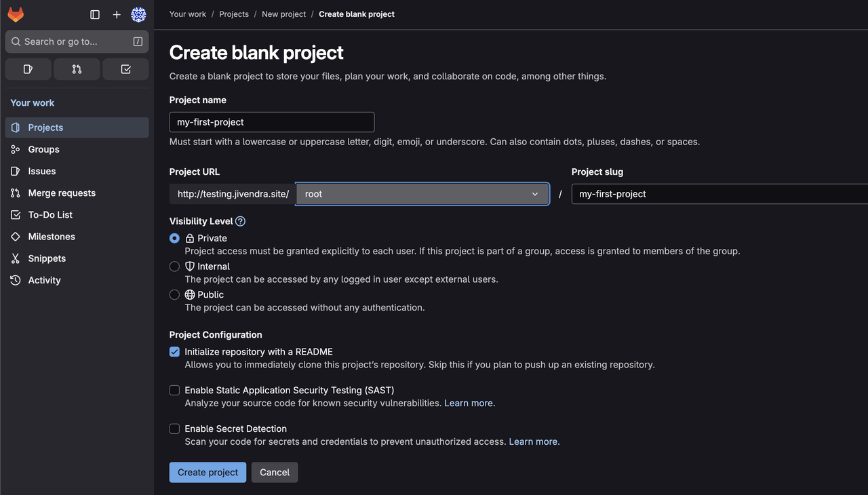Open assigned issues shortcut icon

[x=28, y=69]
